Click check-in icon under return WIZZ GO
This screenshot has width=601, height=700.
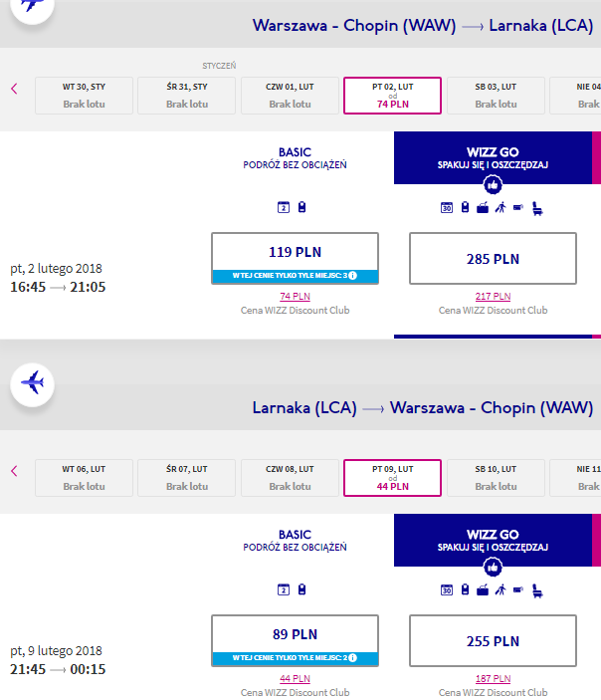click(x=518, y=589)
